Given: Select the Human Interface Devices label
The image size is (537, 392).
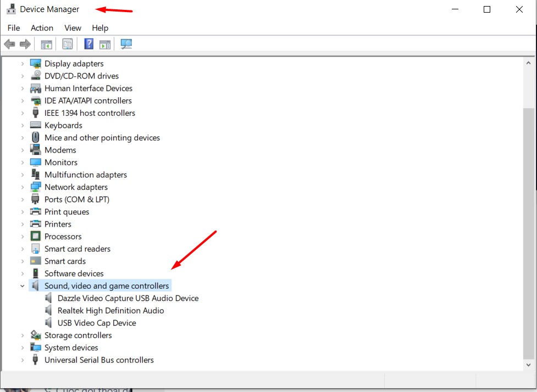Looking at the screenshot, I should (x=88, y=88).
